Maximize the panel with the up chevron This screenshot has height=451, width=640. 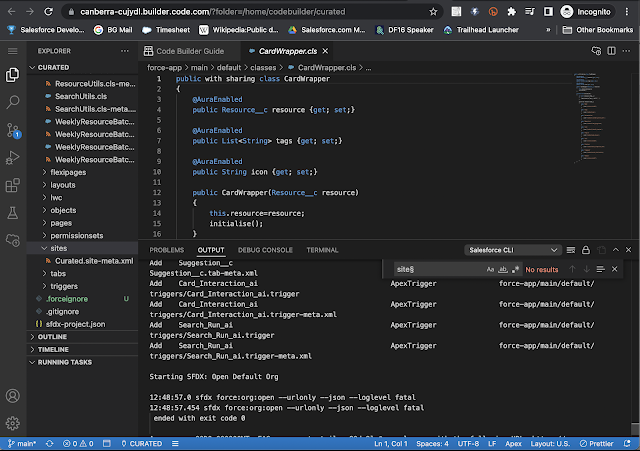(616, 250)
